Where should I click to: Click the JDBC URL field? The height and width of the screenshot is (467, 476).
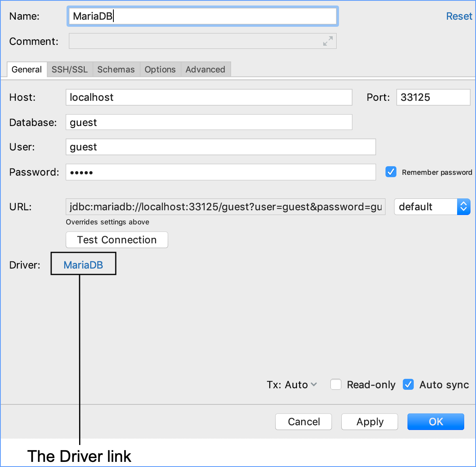coord(226,207)
